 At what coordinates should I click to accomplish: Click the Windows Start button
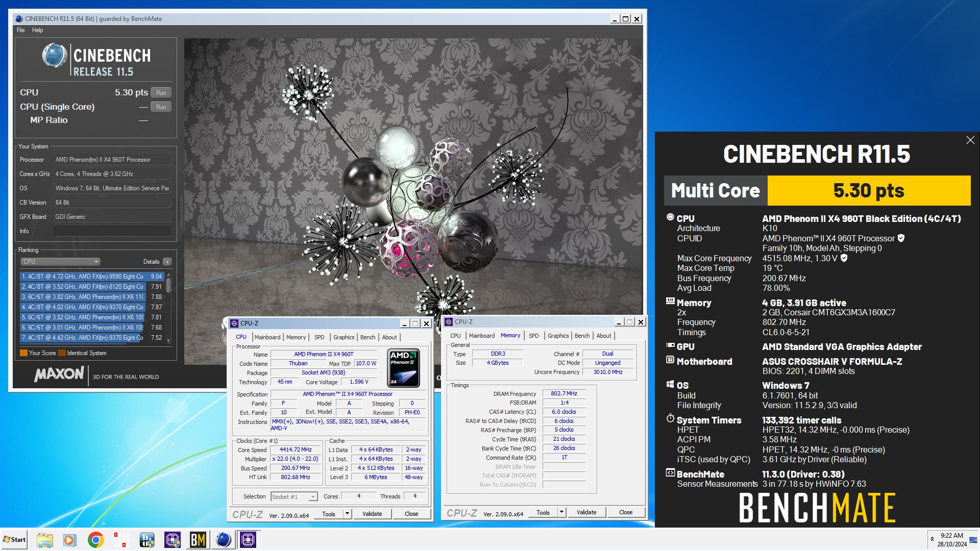pos(14,540)
